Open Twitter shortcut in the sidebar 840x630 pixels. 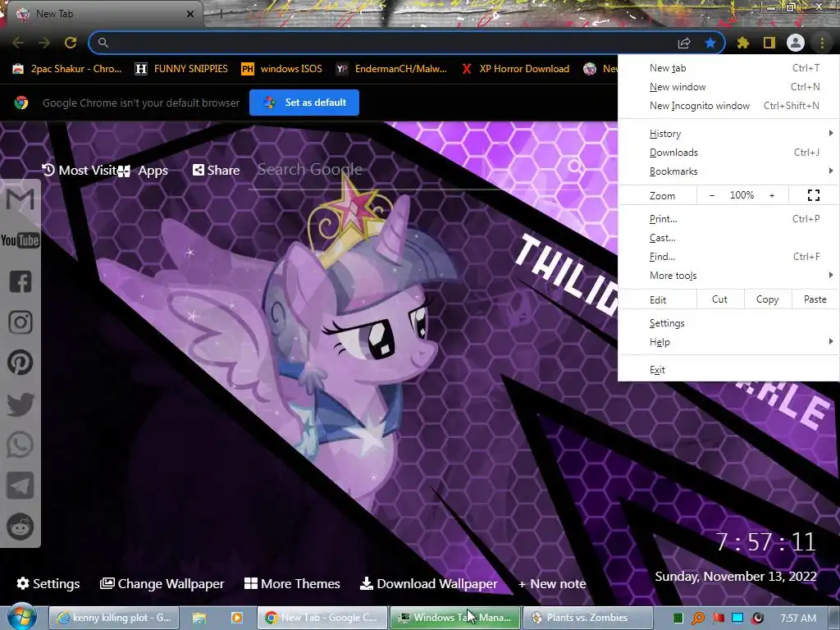pos(21,404)
